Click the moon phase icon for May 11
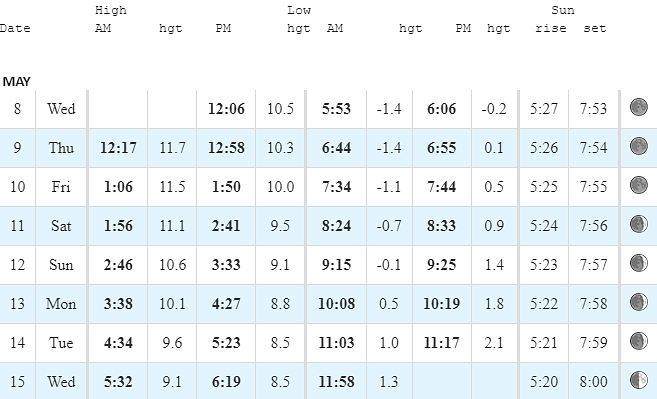 tap(639, 224)
